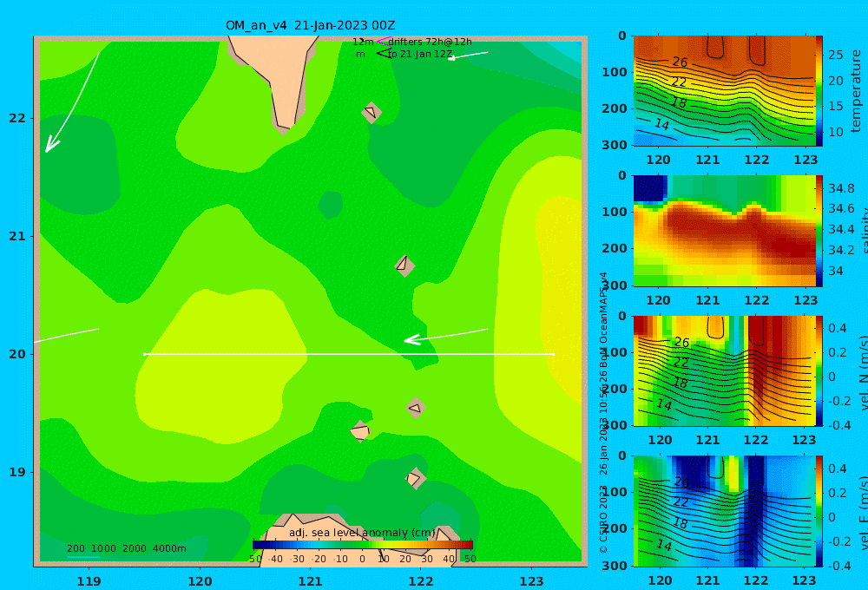This screenshot has width=868, height=590.
Task: Click the 'adj. sea level anomaly (cm)' label
Action: [363, 533]
